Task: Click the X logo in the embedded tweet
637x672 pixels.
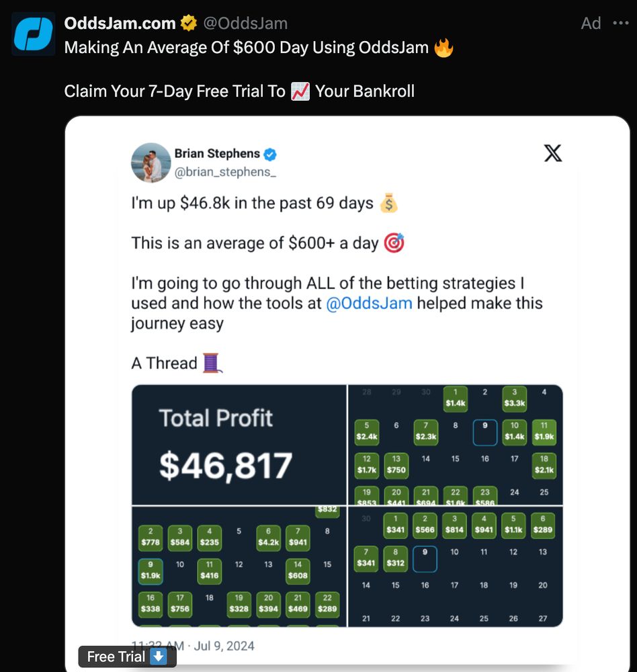Action: tap(552, 154)
